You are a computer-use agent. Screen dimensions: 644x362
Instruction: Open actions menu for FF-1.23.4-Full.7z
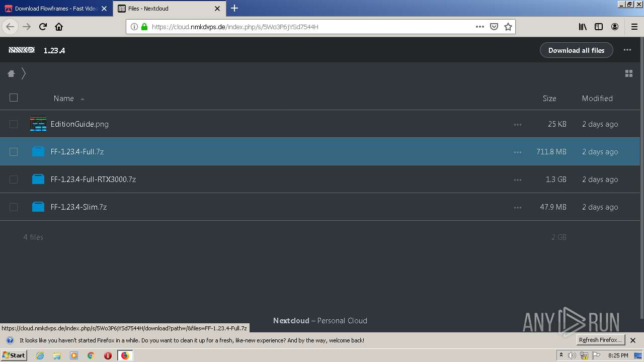[x=518, y=152]
